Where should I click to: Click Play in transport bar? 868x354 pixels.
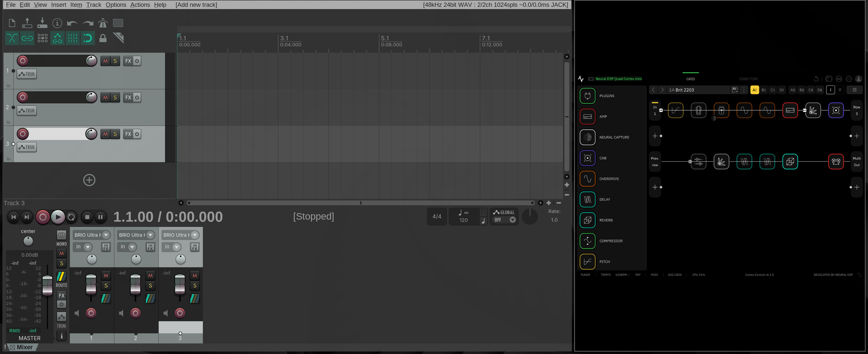coord(57,217)
